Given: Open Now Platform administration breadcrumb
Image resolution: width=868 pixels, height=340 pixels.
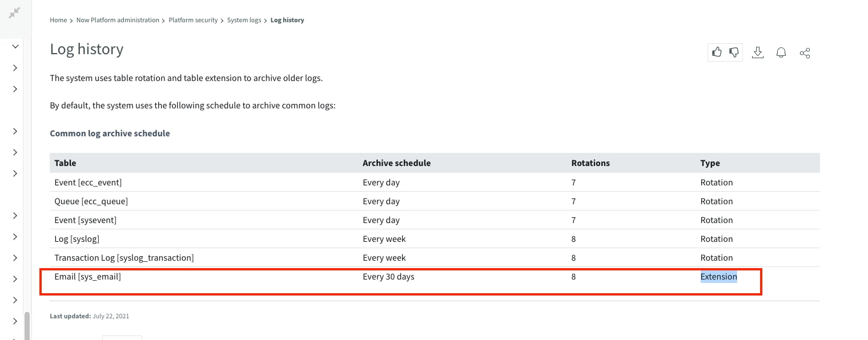Looking at the screenshot, I should pos(118,20).
